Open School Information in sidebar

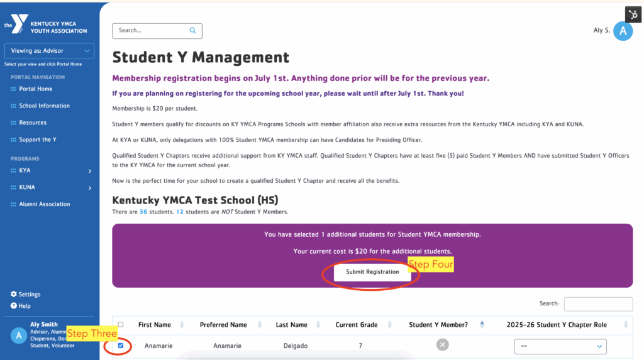(44, 106)
